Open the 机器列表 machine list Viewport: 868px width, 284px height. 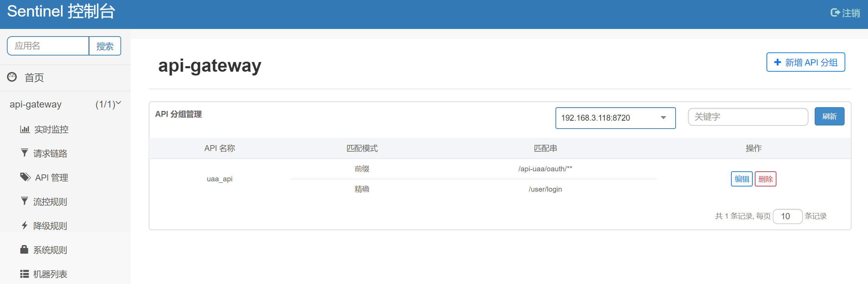tap(50, 274)
